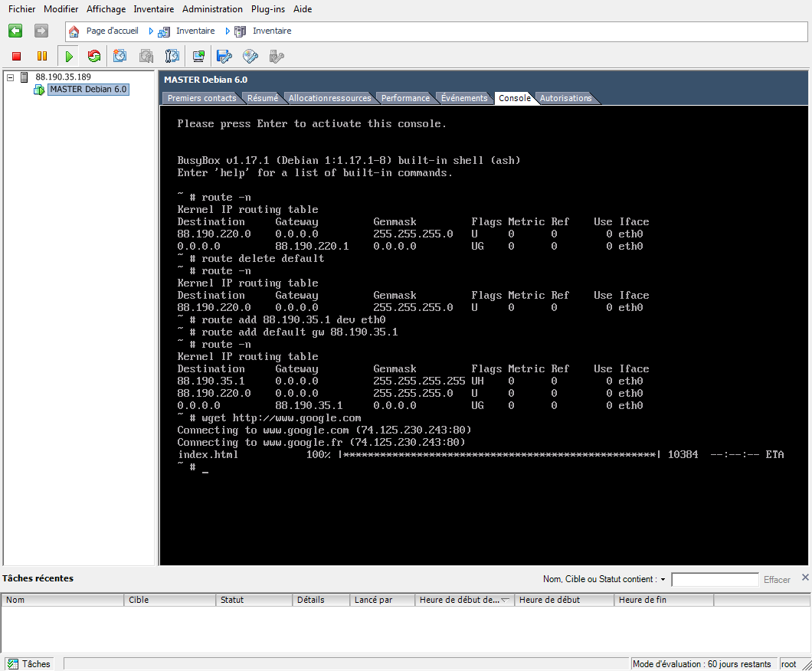812x671 pixels.
Task: Select MASTER Debian 6.0 in inventory tree
Action: point(88,90)
